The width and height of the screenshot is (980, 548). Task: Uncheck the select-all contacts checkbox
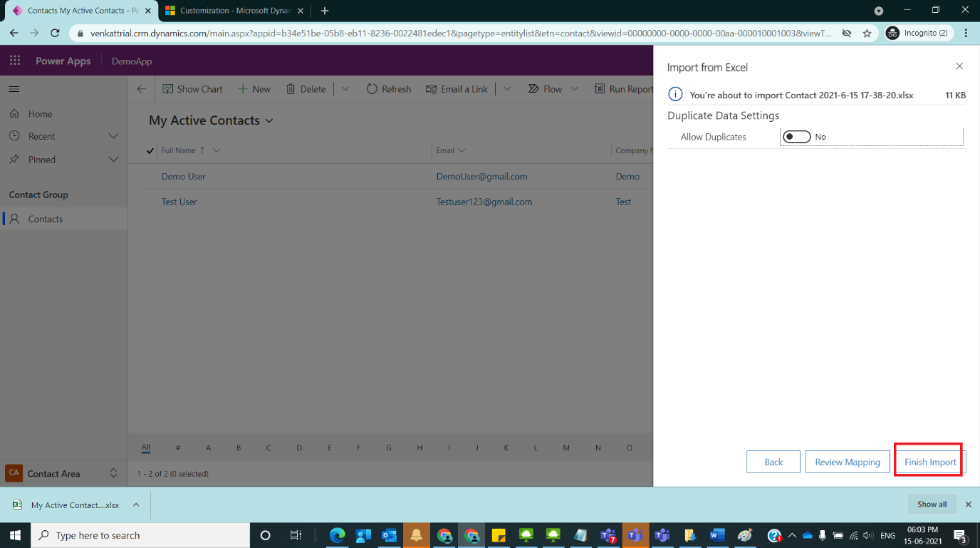click(x=150, y=150)
